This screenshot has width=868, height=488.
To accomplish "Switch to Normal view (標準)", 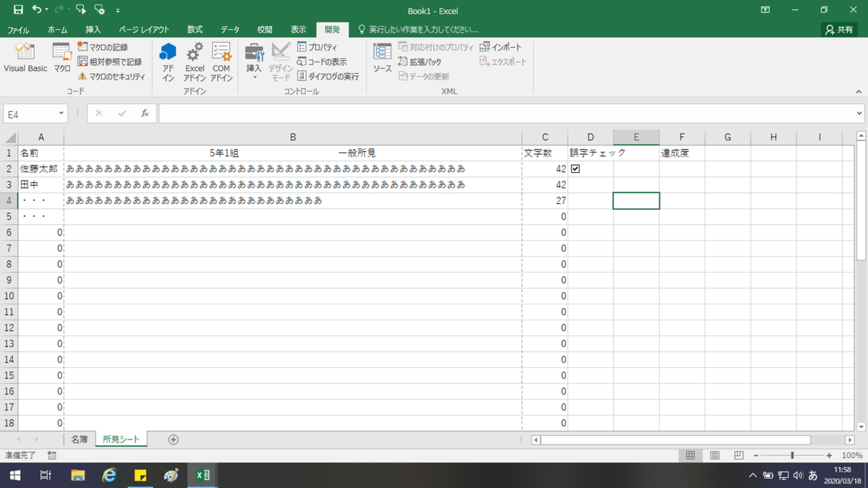I will (690, 455).
